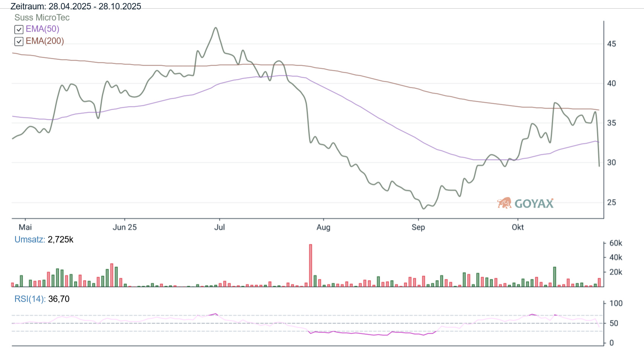644x348 pixels.
Task: Click the RSI(14) indicator label
Action: pos(30,299)
